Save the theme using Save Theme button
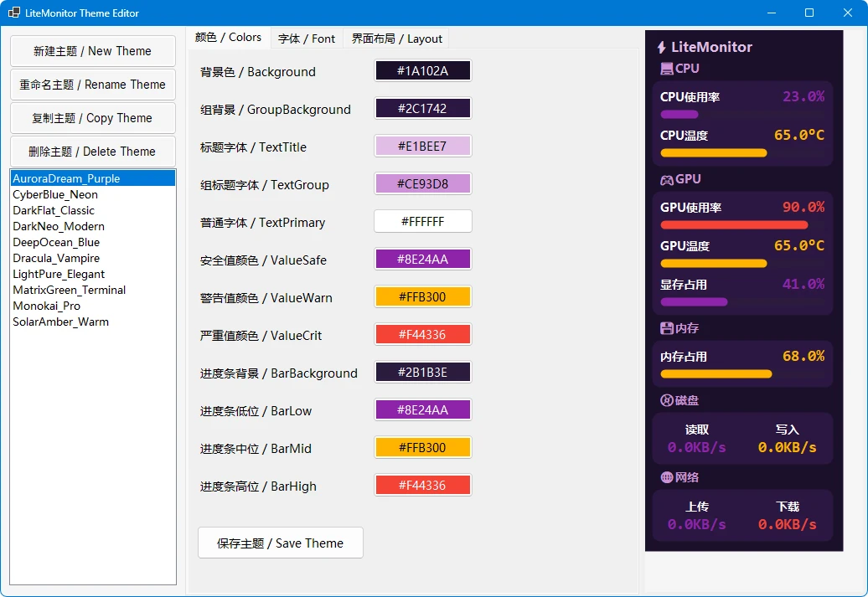The image size is (868, 597). pos(280,543)
